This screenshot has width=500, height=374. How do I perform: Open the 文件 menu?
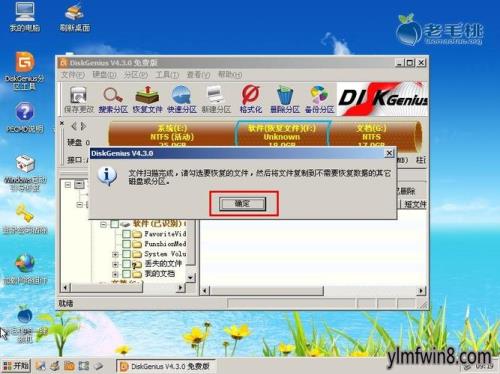pyautogui.click(x=73, y=75)
